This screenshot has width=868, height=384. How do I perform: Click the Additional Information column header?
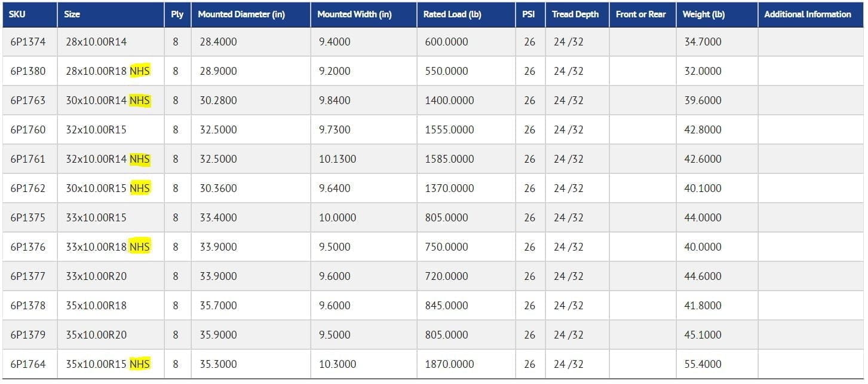(x=807, y=14)
